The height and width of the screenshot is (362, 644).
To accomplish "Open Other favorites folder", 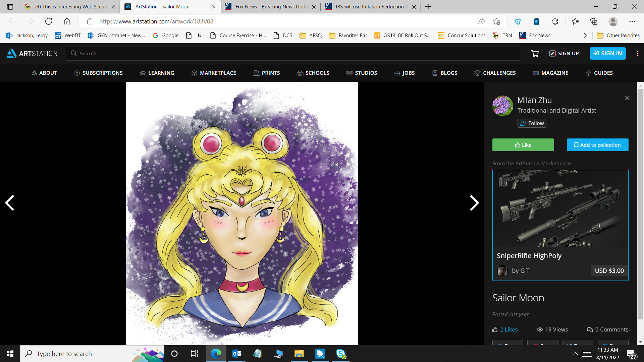I will [x=618, y=36].
